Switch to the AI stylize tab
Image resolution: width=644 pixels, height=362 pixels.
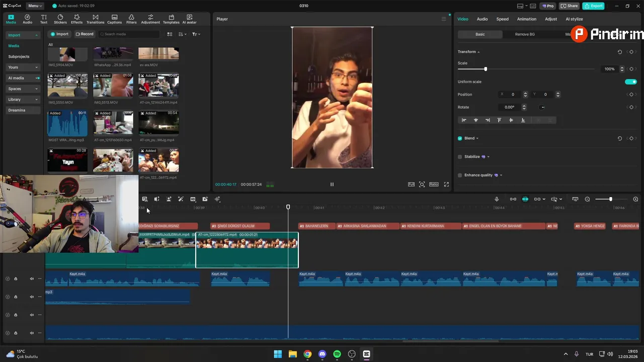[x=574, y=19]
